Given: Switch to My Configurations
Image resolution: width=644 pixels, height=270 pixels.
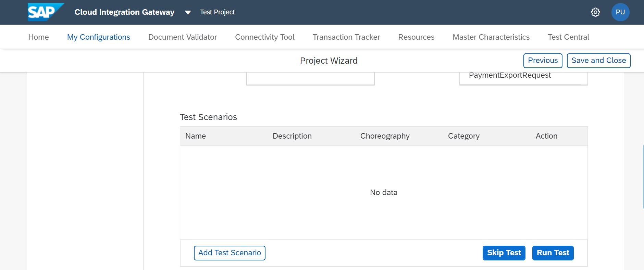Looking at the screenshot, I should coord(99,37).
